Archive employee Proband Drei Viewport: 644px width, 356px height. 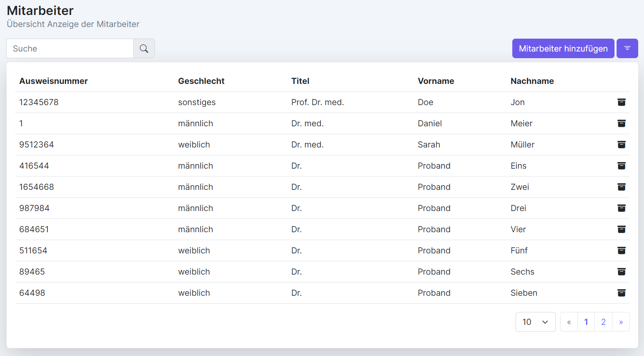point(622,208)
